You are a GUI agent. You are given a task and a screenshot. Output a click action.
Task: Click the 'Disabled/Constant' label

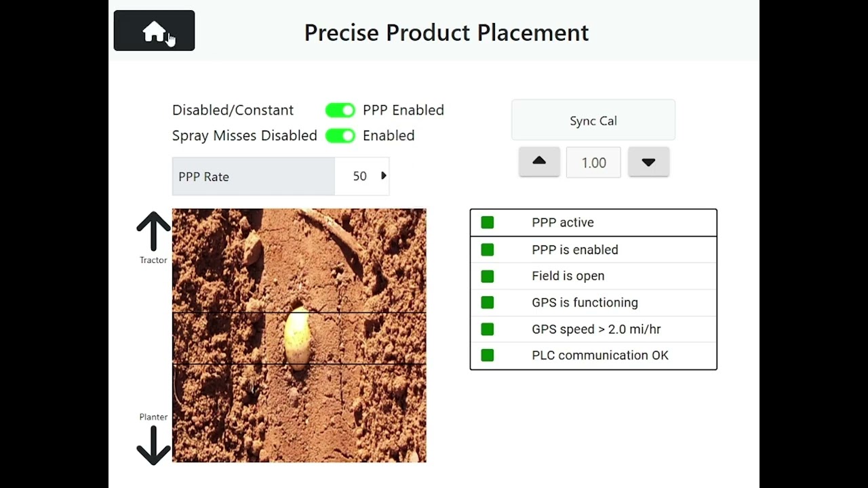(x=233, y=110)
